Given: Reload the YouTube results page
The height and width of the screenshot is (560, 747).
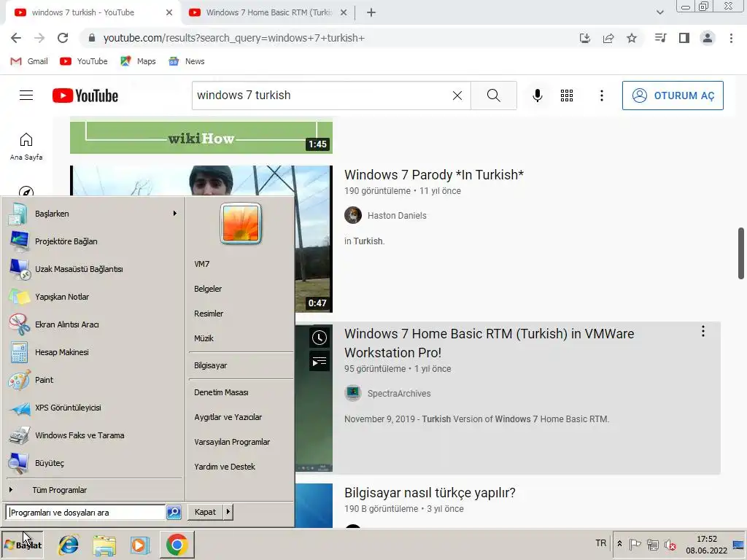Looking at the screenshot, I should coord(63,38).
